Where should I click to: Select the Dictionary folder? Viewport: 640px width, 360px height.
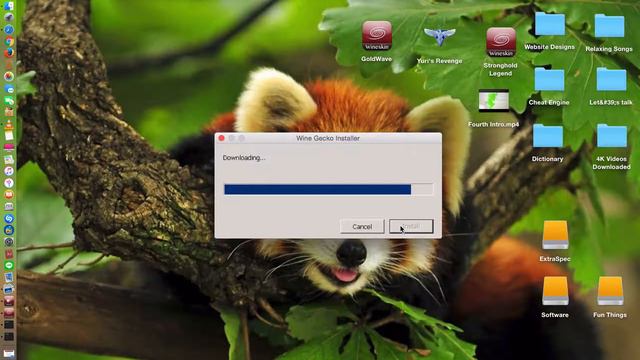(548, 136)
